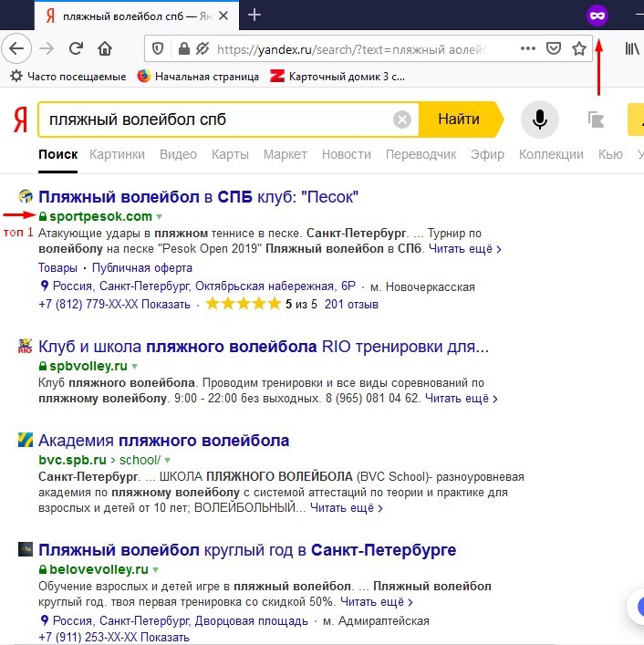Viewport: 644px width, 645px height.
Task: Click the sportpesok.com site favicon
Action: coord(26,197)
